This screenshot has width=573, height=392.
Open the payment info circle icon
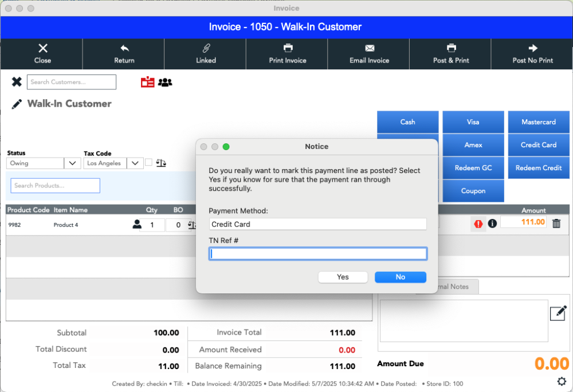pos(492,224)
